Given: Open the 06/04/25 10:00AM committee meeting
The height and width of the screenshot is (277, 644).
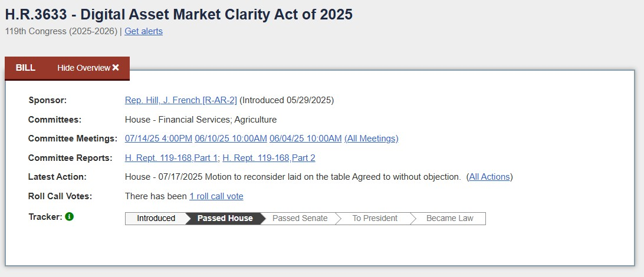Looking at the screenshot, I should (305, 138).
